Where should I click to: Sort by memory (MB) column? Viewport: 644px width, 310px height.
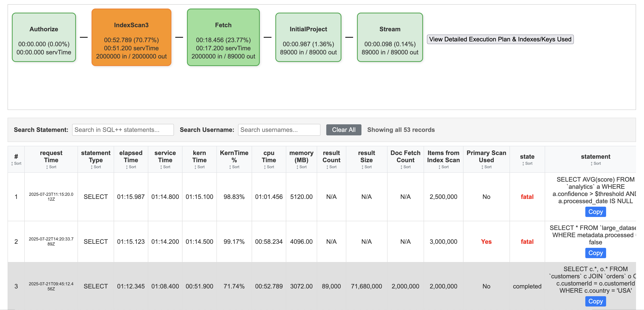click(x=301, y=167)
